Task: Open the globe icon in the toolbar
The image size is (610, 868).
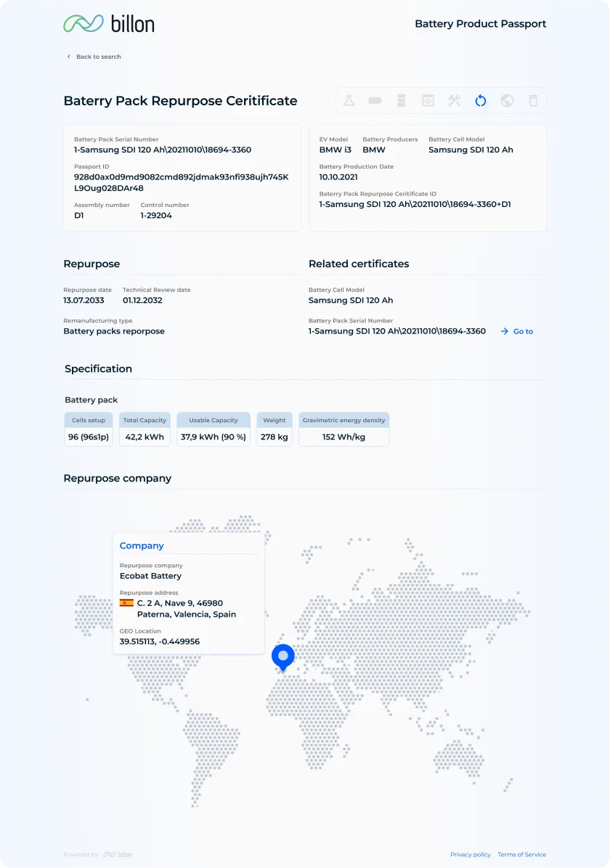Action: click(507, 101)
